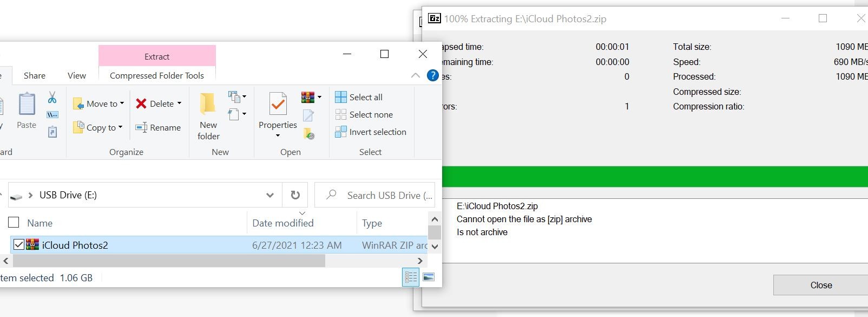Minimize the 7-Zip extracting window
868x317 pixels.
[786, 18]
